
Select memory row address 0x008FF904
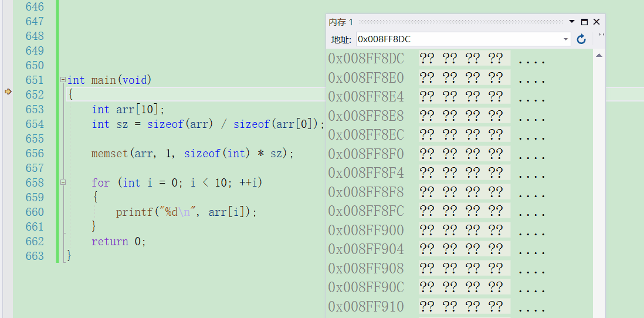366,249
